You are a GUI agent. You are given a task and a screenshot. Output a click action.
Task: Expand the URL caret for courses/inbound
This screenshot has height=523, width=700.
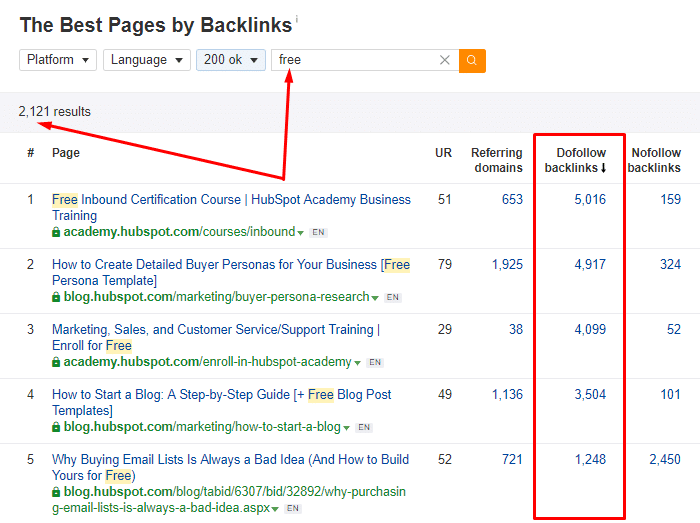pos(302,233)
